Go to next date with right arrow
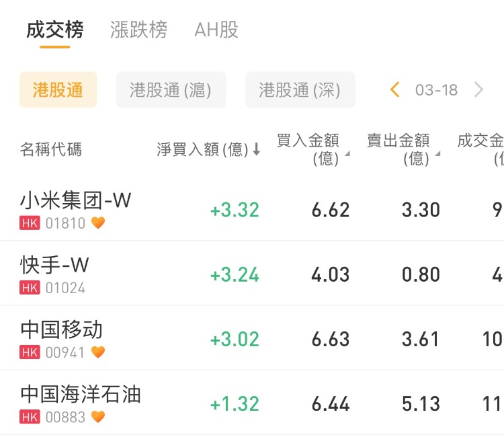504x435 pixels. pyautogui.click(x=478, y=89)
